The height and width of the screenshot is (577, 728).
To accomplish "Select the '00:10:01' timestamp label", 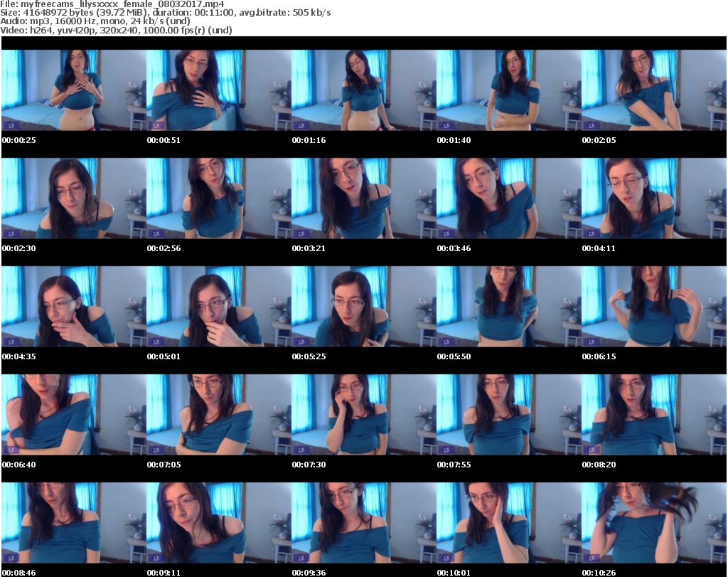I will [x=454, y=573].
